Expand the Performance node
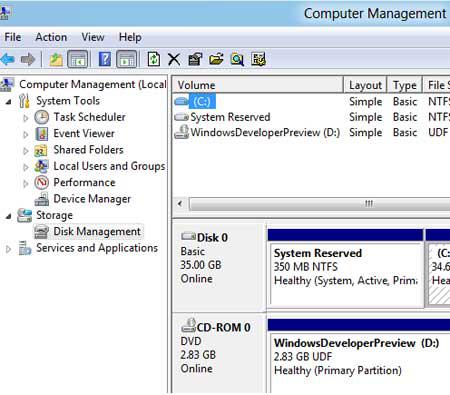Screen dimensions: 450x395 pos(26,183)
